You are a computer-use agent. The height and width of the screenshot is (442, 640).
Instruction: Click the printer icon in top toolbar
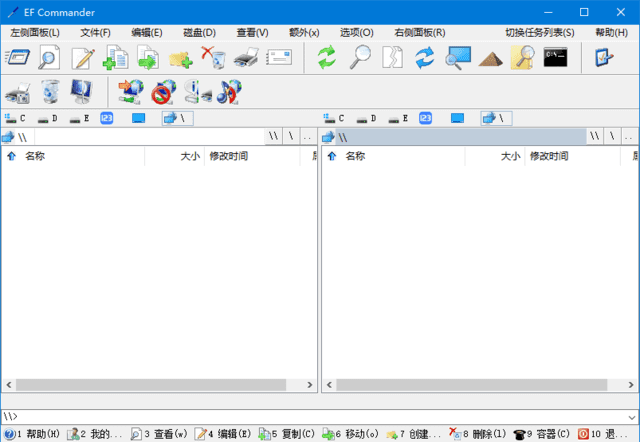[246, 58]
